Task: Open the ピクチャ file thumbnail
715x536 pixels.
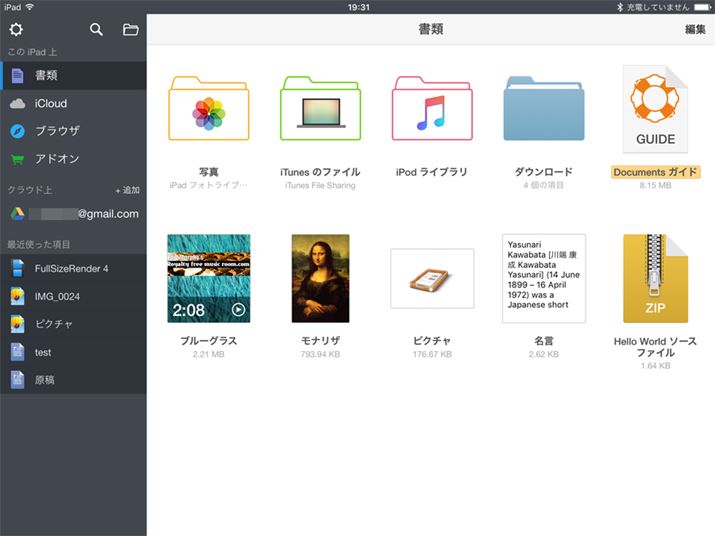Action: [431, 278]
